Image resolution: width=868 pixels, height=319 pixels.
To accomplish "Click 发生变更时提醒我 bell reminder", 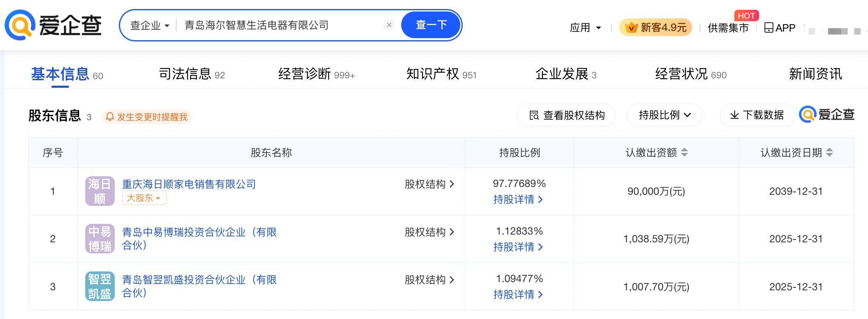I will (147, 117).
